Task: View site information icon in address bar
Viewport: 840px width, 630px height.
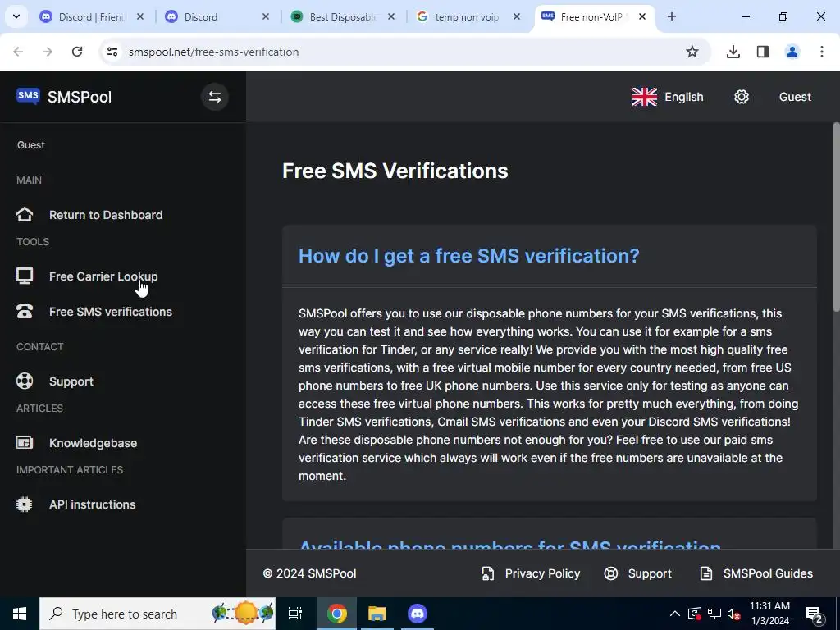Action: 112,52
